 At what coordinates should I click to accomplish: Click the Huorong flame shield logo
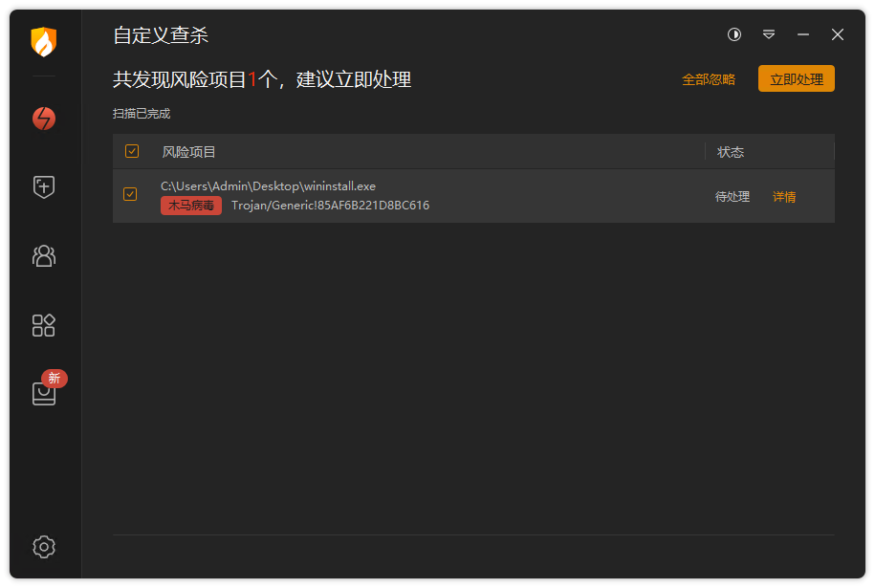point(44,42)
